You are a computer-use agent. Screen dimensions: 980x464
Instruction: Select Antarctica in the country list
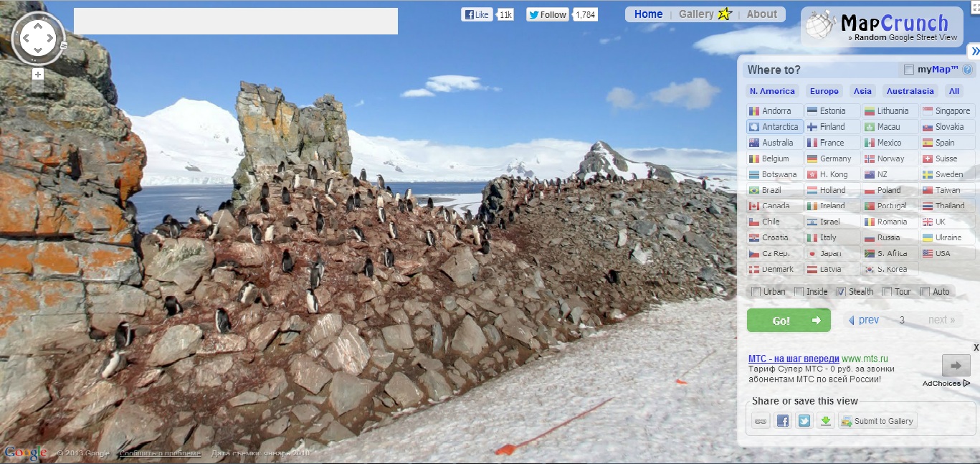[774, 127]
